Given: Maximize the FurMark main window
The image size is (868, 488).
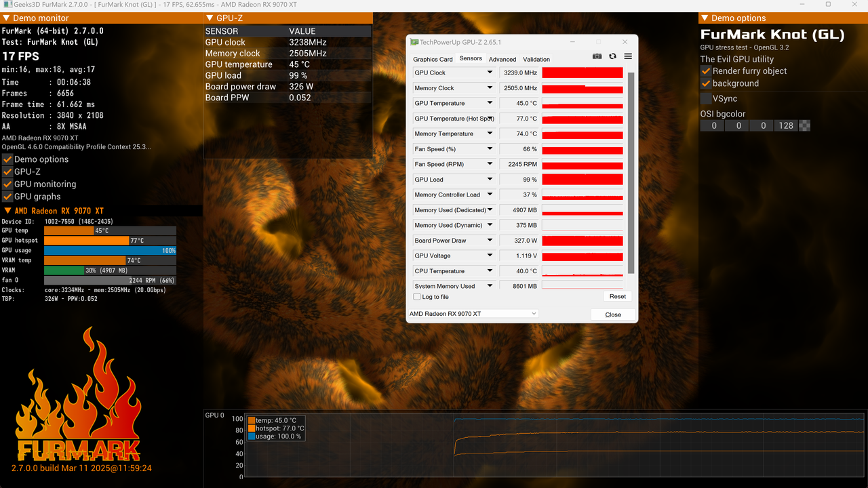Looking at the screenshot, I should coord(828,4).
